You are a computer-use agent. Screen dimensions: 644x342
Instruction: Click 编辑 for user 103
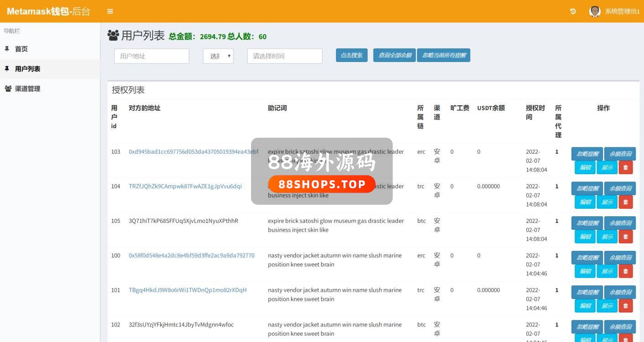pos(585,167)
